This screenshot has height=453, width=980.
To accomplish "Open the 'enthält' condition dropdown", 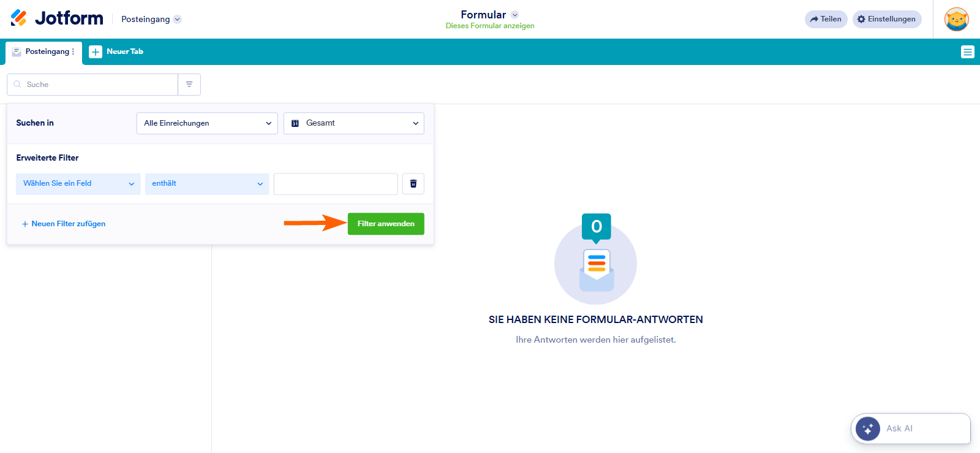I will (x=207, y=184).
